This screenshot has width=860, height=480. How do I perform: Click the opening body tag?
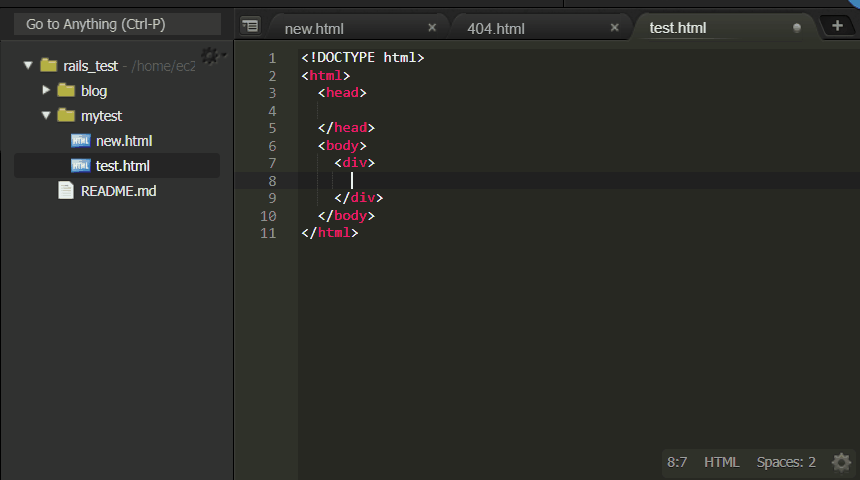pyautogui.click(x=342, y=145)
